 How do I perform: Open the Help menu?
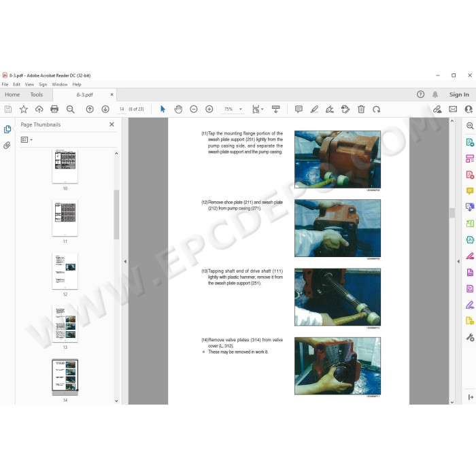pyautogui.click(x=77, y=84)
